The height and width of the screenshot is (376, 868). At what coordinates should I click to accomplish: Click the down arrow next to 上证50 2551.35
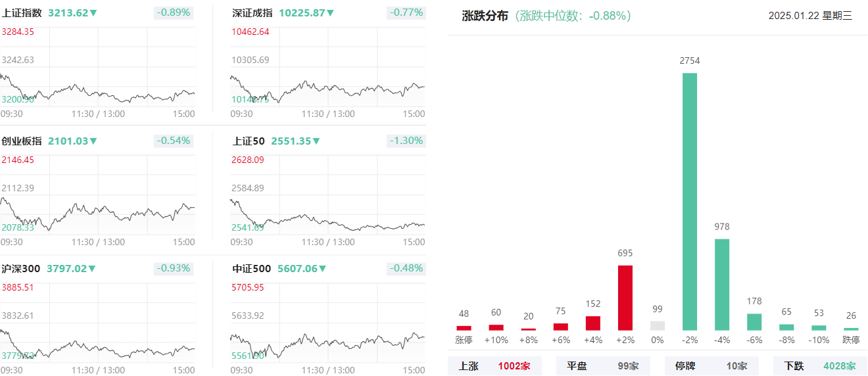pyautogui.click(x=316, y=141)
